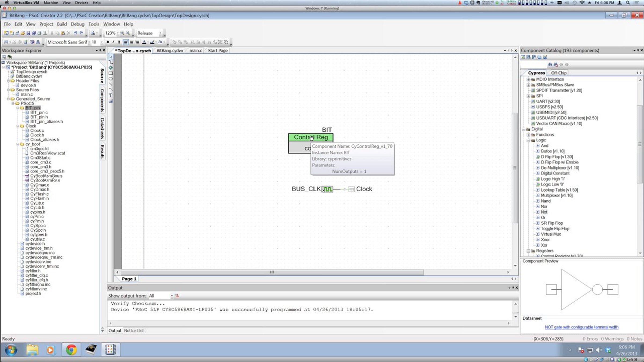Click the Open folder toolbar icon

[23, 33]
